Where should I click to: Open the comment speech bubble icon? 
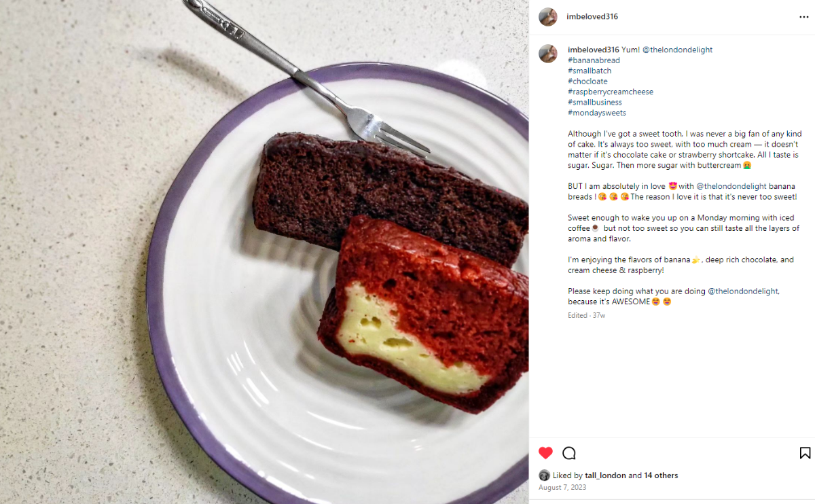coord(569,453)
